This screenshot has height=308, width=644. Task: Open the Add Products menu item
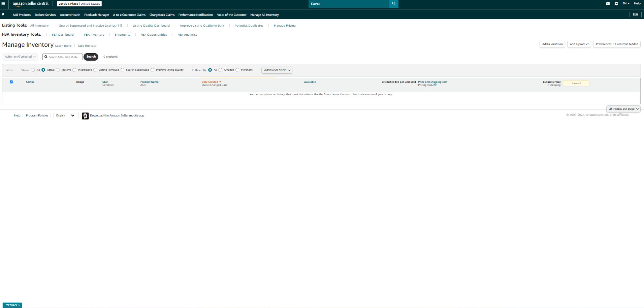22,15
